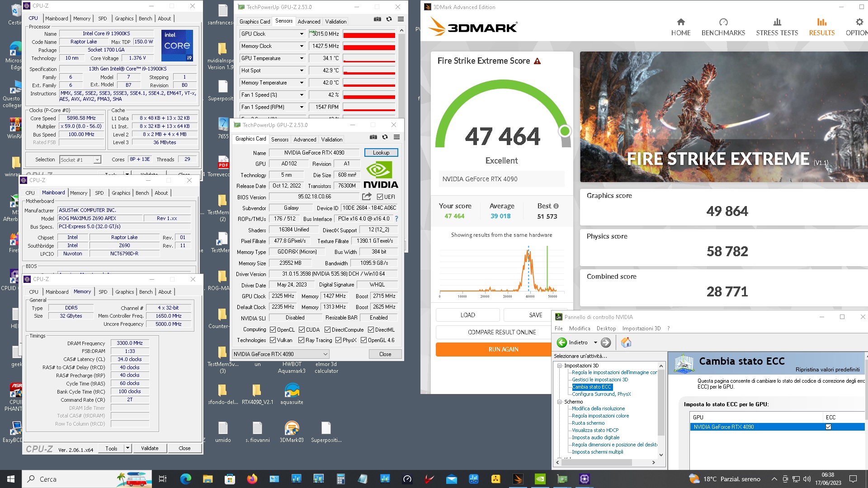Click camera icon in GPU-Z Graphics Card window

tap(373, 137)
